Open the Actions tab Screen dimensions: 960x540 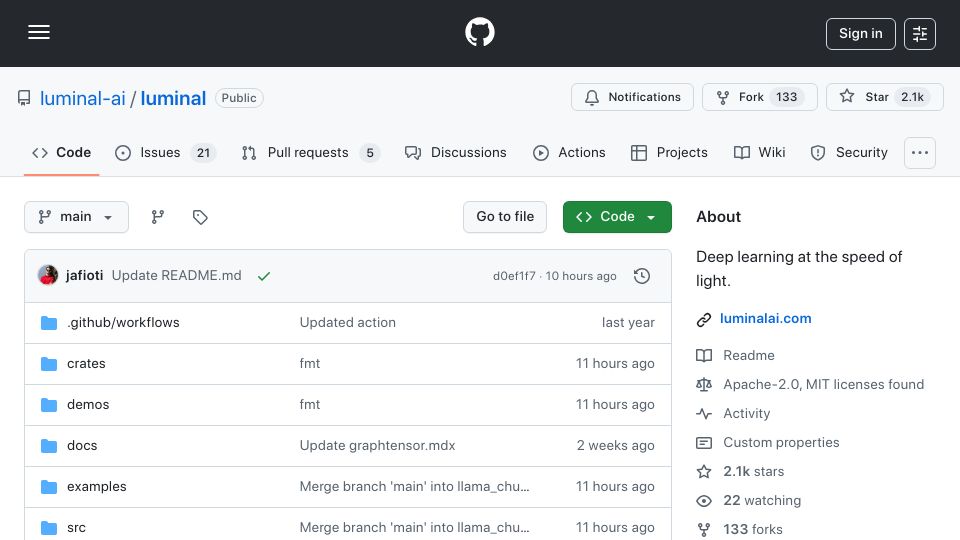tap(569, 152)
